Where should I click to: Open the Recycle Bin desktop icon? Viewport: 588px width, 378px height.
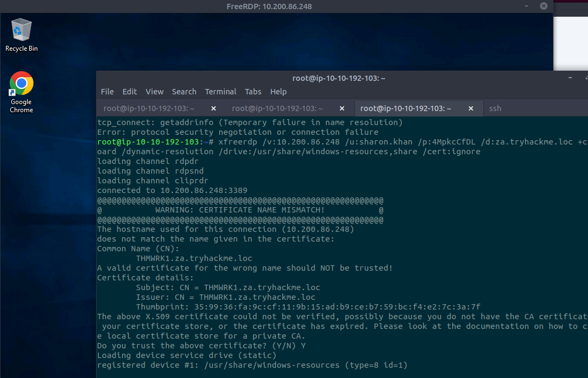pos(22,35)
